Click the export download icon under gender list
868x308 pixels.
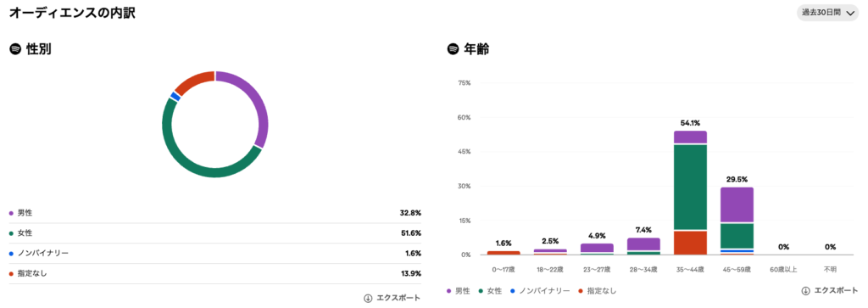click(368, 298)
